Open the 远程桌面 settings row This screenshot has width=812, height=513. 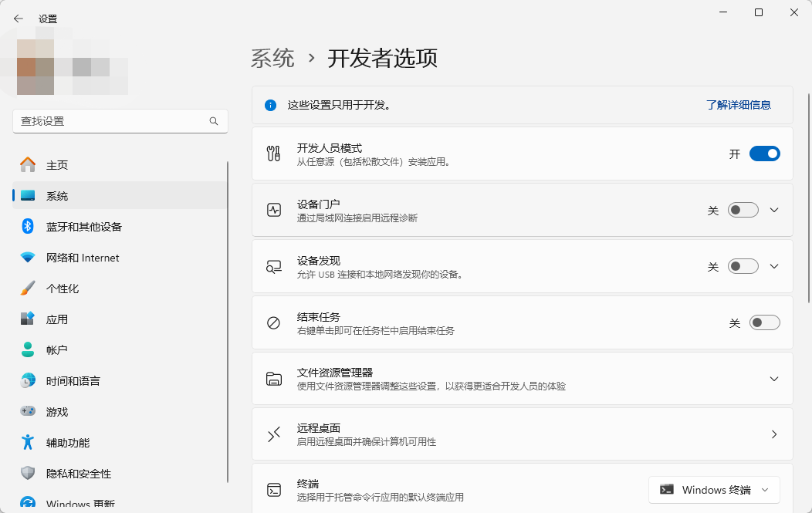point(522,434)
